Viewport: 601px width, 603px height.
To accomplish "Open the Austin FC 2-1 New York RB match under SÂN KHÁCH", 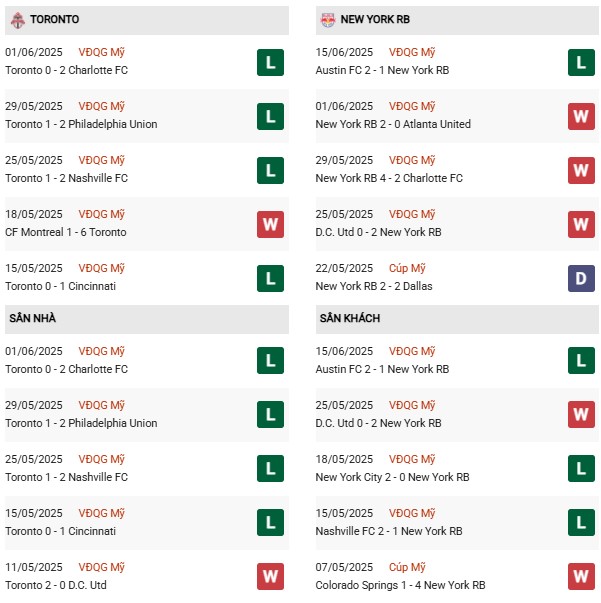I will [382, 369].
